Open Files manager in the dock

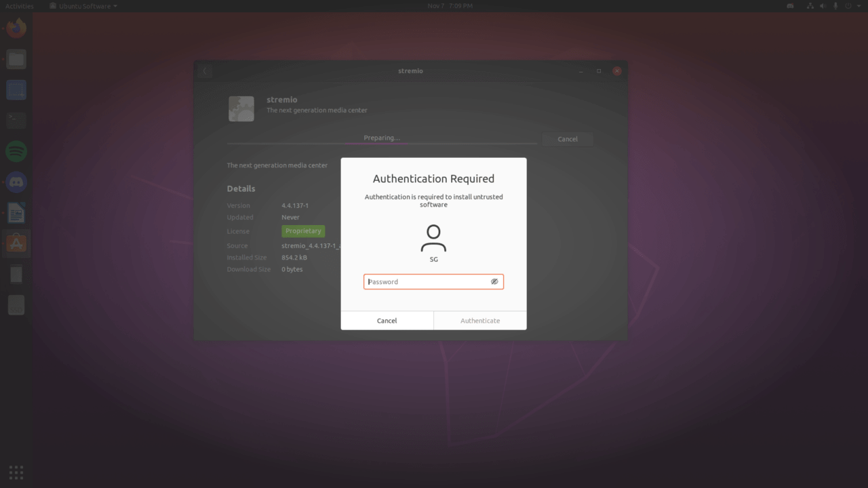click(16, 60)
